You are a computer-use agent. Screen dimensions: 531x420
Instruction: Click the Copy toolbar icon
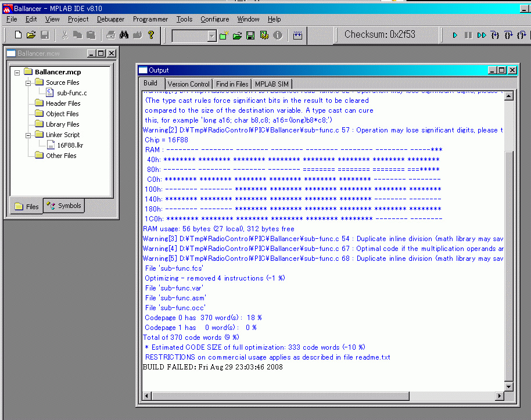tap(77, 35)
